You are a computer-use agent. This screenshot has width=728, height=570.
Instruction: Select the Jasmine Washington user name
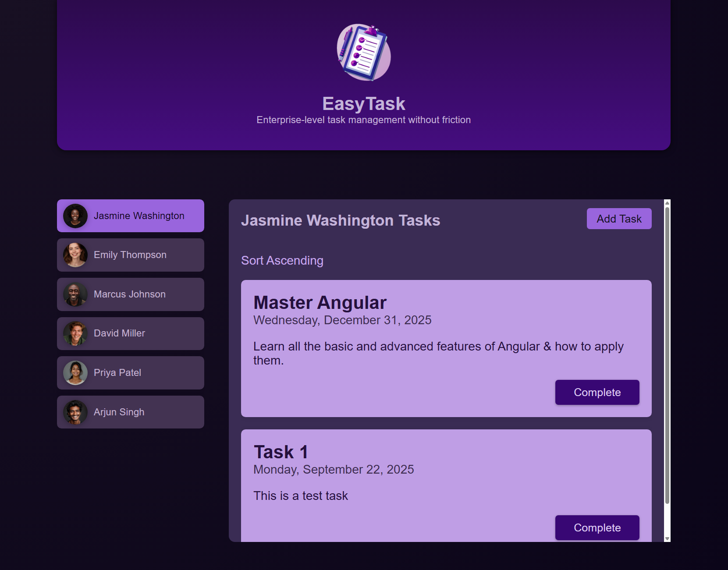(139, 216)
